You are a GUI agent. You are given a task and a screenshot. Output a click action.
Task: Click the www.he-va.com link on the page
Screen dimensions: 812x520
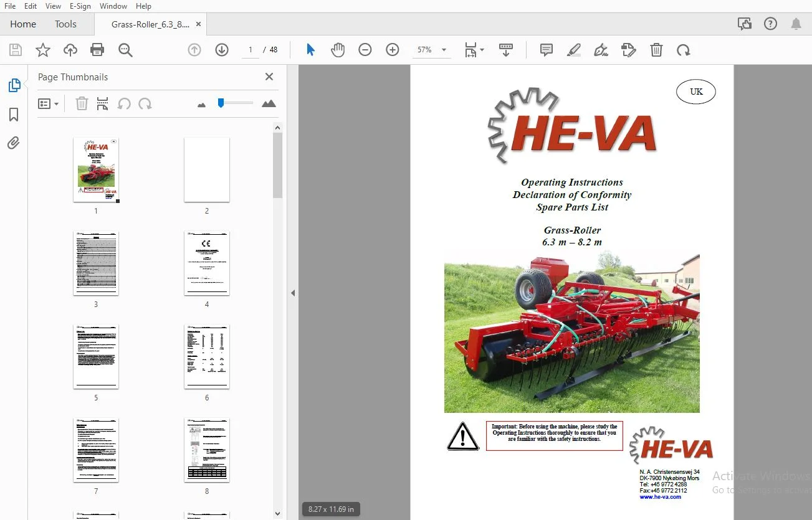[x=660, y=497]
